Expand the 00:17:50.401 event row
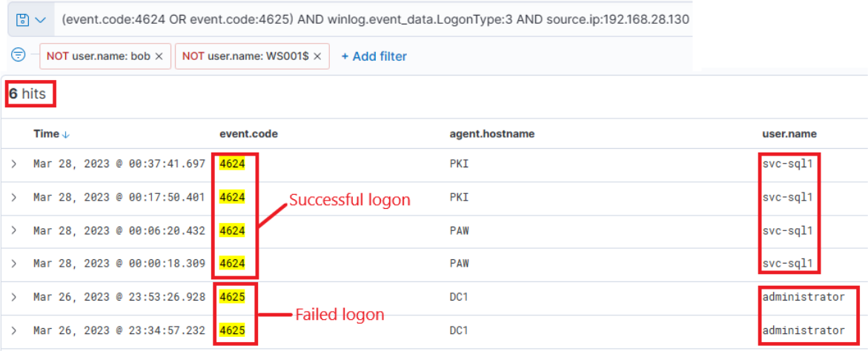The width and height of the screenshot is (868, 351). [13, 197]
